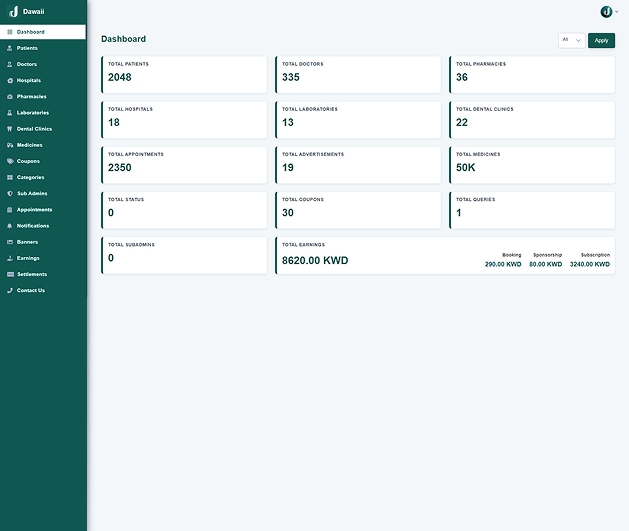Select Settlements in the sidebar
This screenshot has width=629, height=531.
[x=31, y=274]
